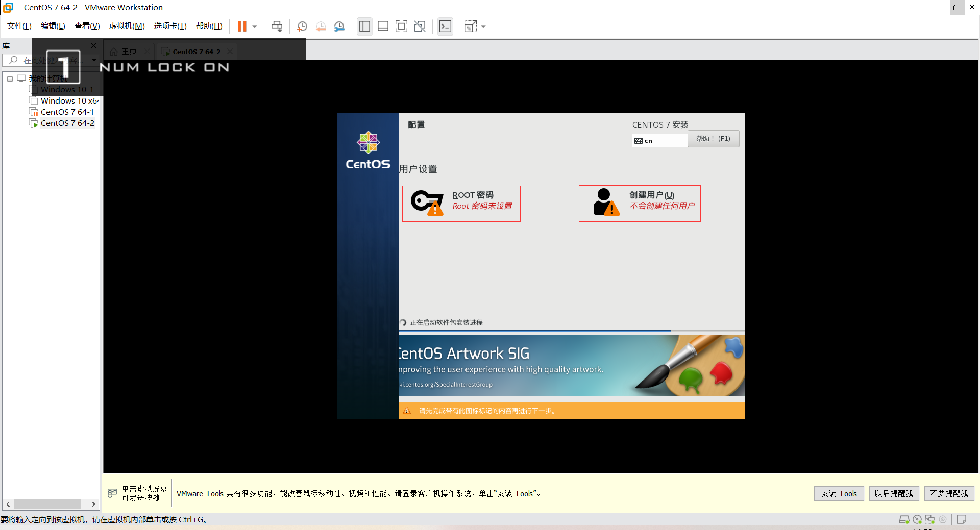The height and width of the screenshot is (530, 980).
Task: Toggle the console view button
Action: [x=445, y=26]
